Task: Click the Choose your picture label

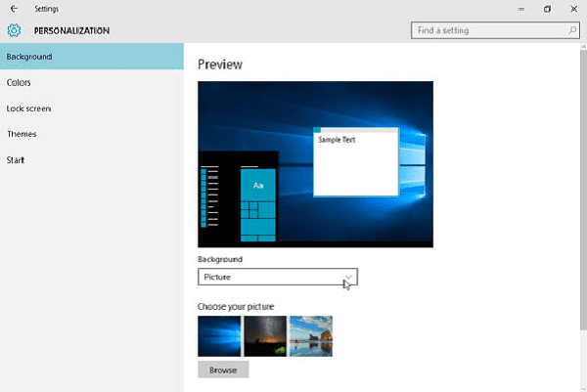Action: tap(236, 306)
